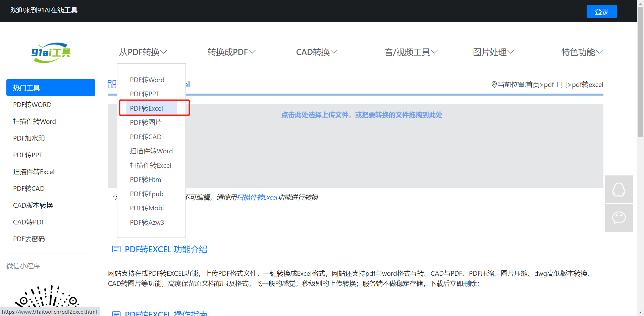
Task: Click the grid icon beside the page title
Action: pyautogui.click(x=112, y=84)
